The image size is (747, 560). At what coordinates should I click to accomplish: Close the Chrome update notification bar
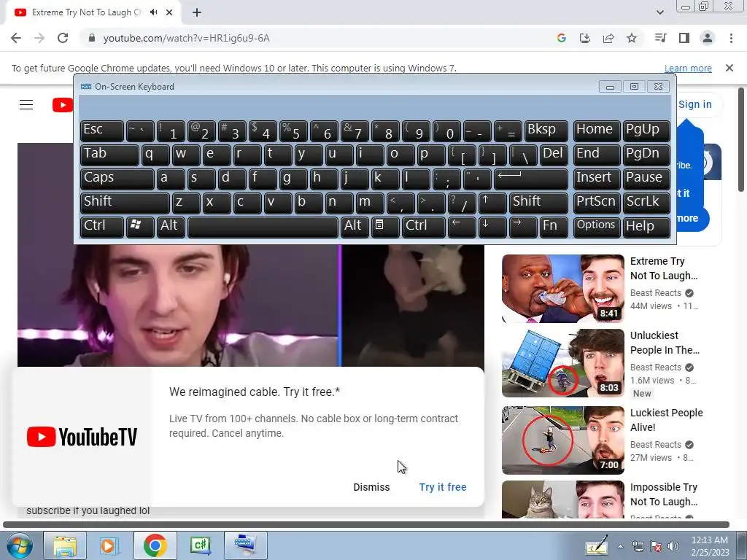click(x=729, y=68)
